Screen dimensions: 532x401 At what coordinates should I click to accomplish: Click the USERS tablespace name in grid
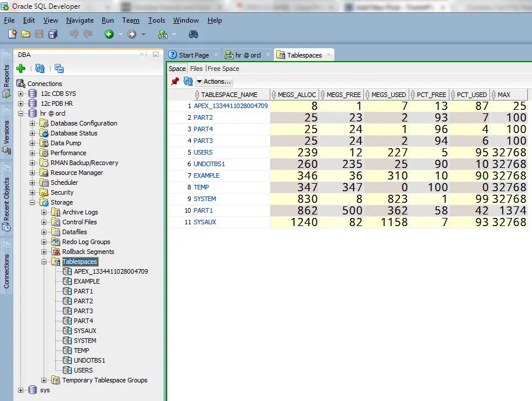(203, 152)
